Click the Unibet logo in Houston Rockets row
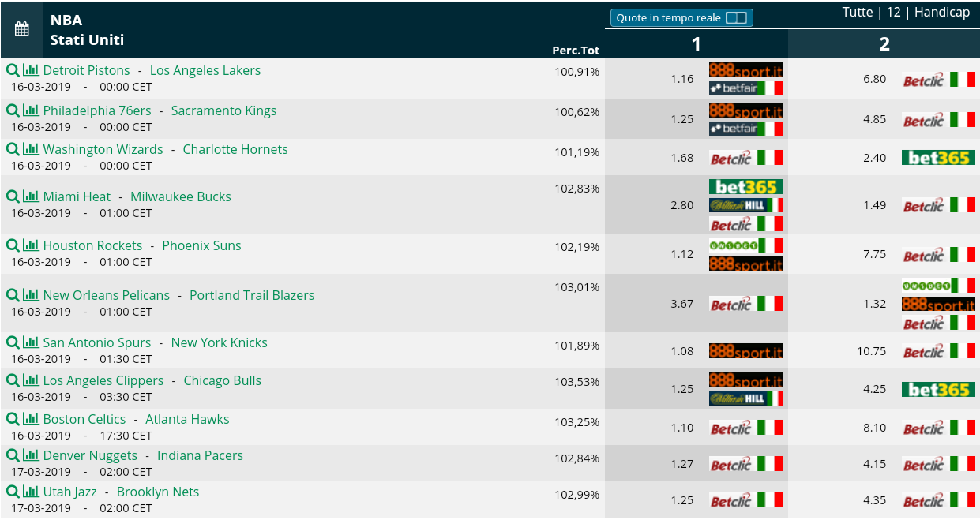The image size is (980, 520). pos(745,245)
